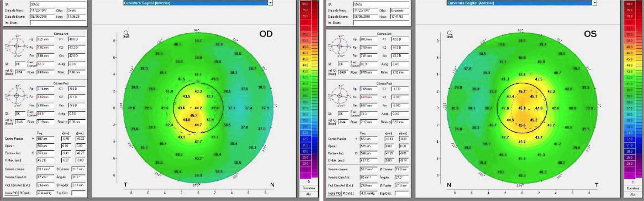Click the OS anterior Astig field 2.4 D
The height and width of the screenshot is (201, 644).
[x=400, y=64]
